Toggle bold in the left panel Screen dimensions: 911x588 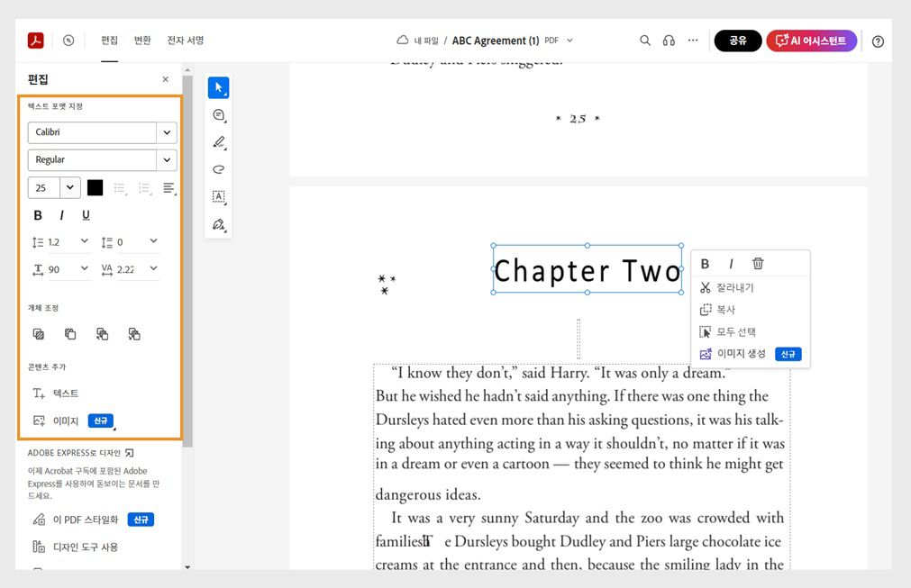tap(38, 215)
